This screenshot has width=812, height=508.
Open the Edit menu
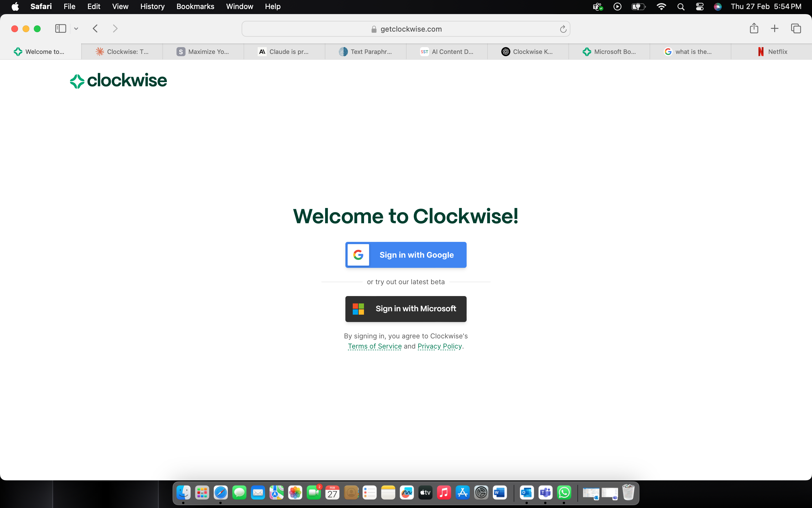pos(94,7)
